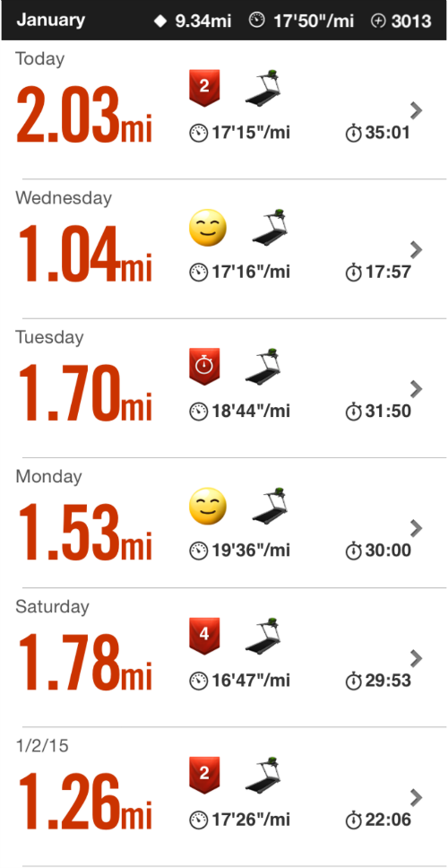The width and height of the screenshot is (448, 868).
Task: Click the treadmill icon on Today's run
Action: click(263, 88)
